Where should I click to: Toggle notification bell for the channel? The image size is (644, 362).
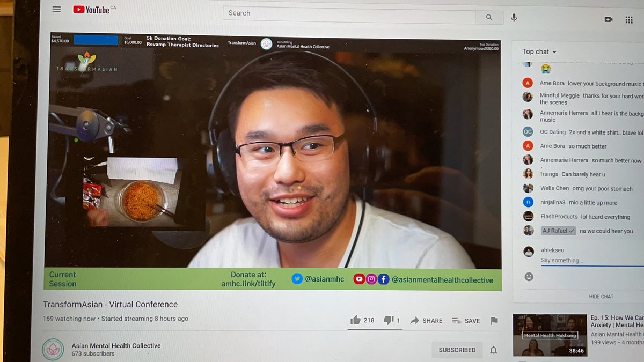tap(493, 350)
